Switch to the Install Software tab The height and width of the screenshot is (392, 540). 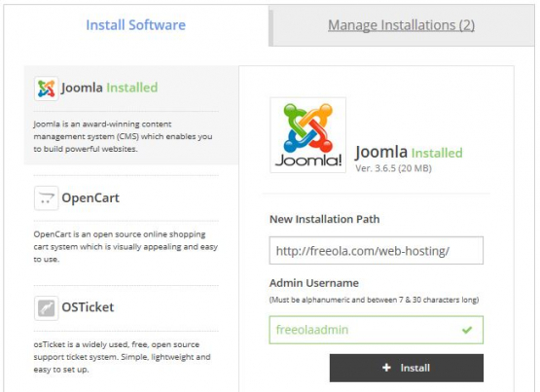[135, 25]
